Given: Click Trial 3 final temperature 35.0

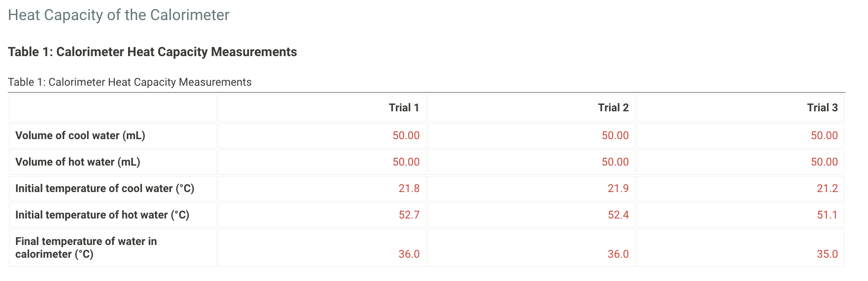Looking at the screenshot, I should 827,254.
